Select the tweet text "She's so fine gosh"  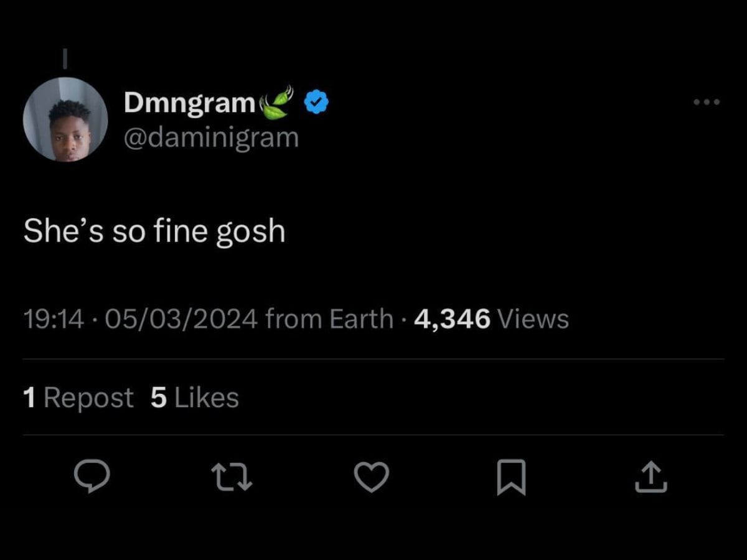point(154,231)
